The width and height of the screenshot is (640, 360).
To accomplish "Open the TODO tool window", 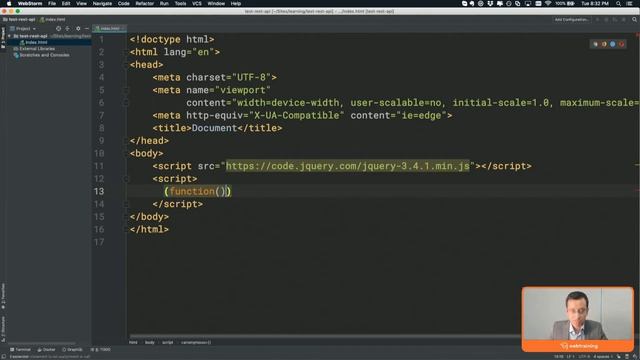I will [101, 350].
